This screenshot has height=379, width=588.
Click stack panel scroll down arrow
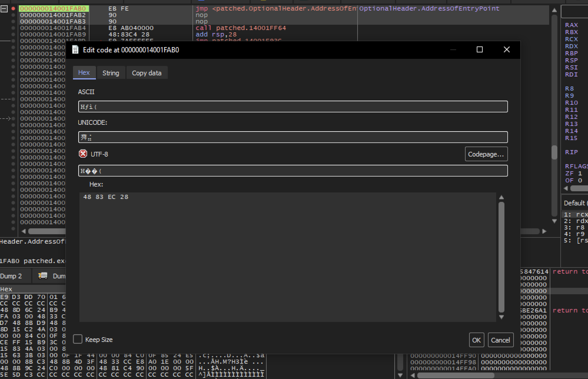coord(400,375)
